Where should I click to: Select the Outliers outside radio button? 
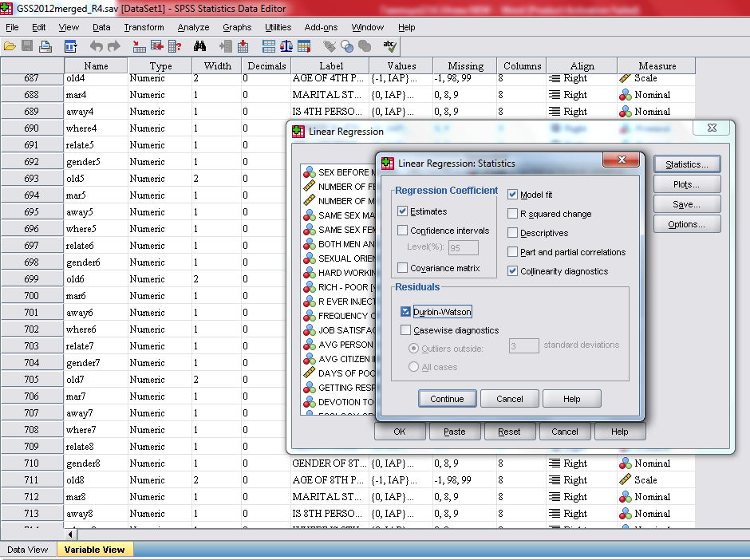click(x=414, y=349)
